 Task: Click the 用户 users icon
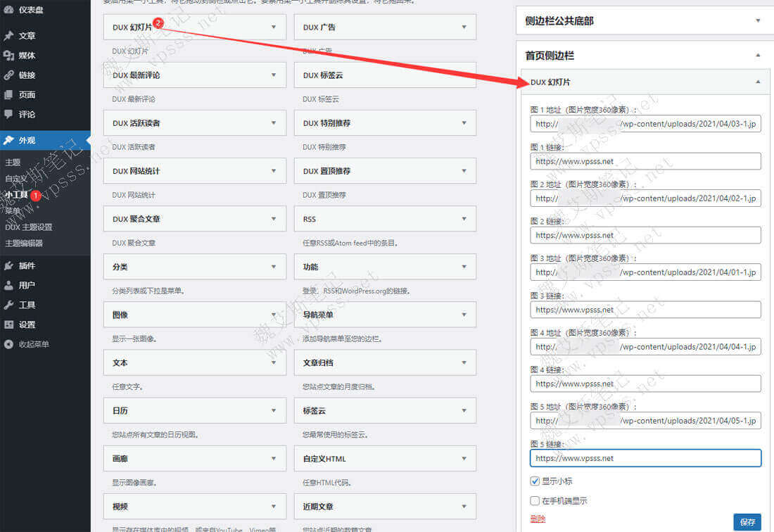(x=8, y=286)
